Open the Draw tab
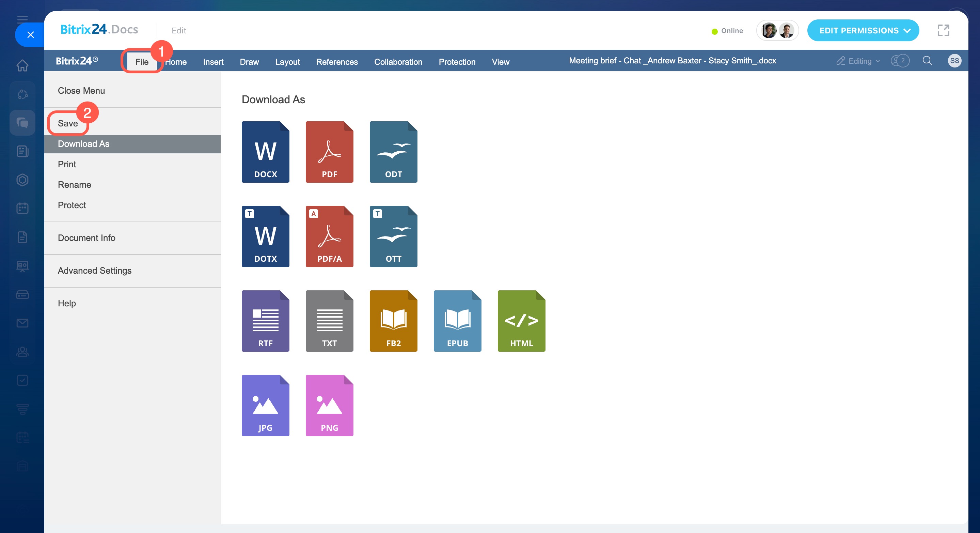The width and height of the screenshot is (980, 533). click(x=249, y=62)
